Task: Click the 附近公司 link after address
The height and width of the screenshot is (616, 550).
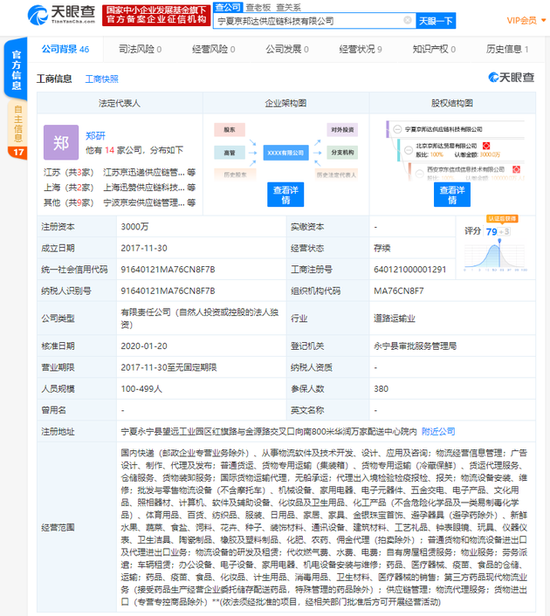Action: coord(438,431)
